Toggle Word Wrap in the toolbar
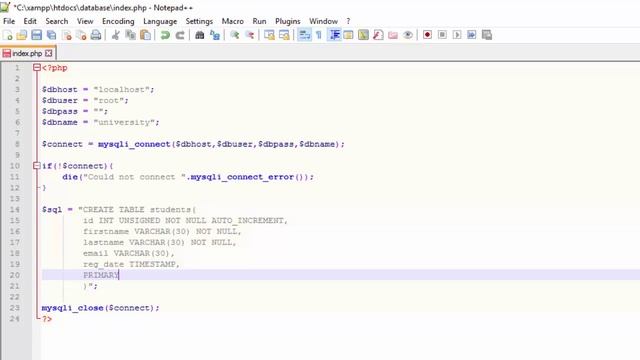Image resolution: width=640 pixels, height=360 pixels. click(x=304, y=35)
